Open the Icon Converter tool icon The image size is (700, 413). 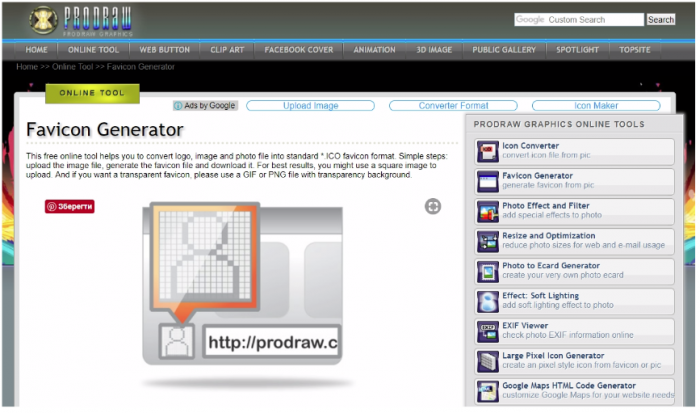point(487,151)
